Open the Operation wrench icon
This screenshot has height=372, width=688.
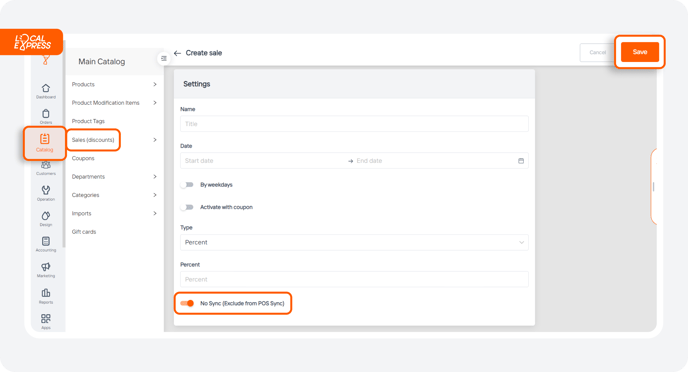[x=46, y=190]
